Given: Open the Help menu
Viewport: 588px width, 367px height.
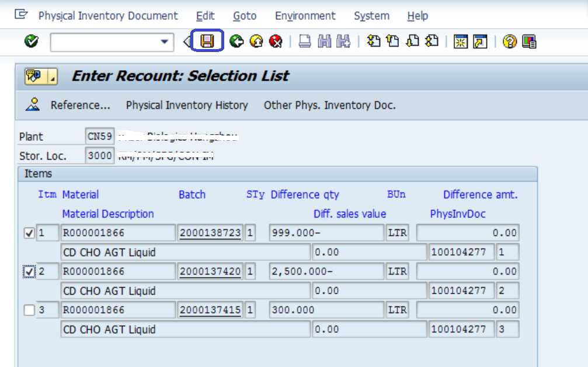Looking at the screenshot, I should click(x=417, y=16).
